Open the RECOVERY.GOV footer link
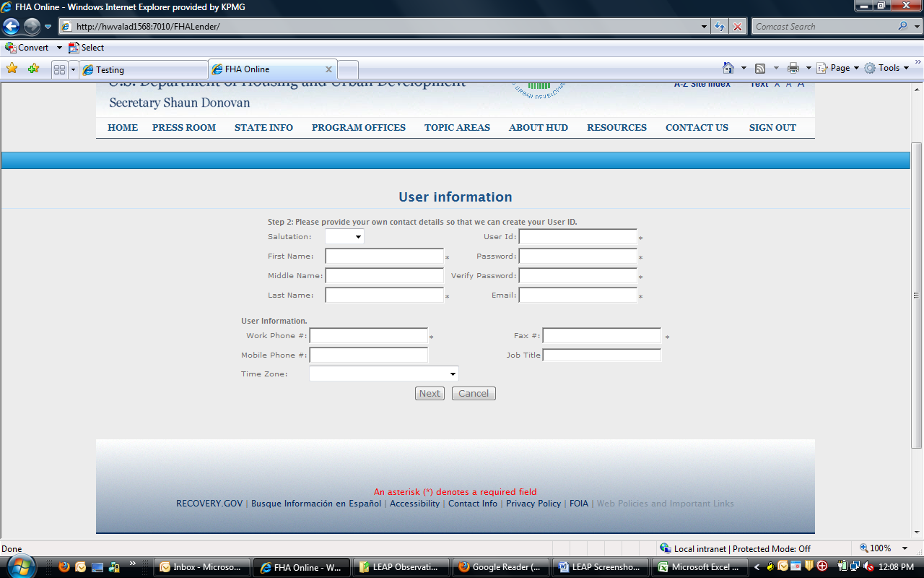The image size is (924, 578). click(x=209, y=504)
